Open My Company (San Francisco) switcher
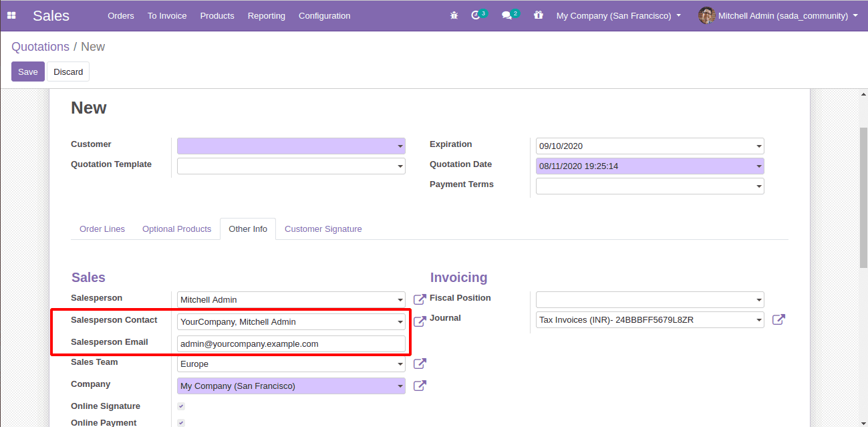 coord(619,15)
